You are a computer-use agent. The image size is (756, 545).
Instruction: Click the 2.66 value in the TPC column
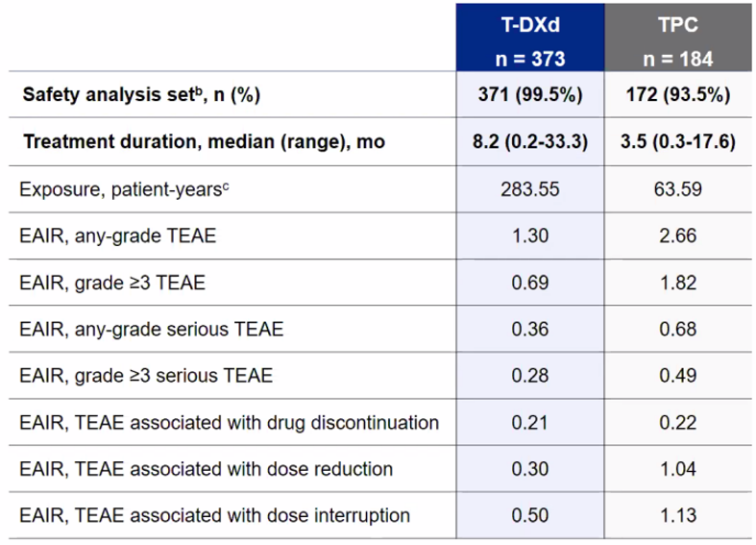pos(672,235)
